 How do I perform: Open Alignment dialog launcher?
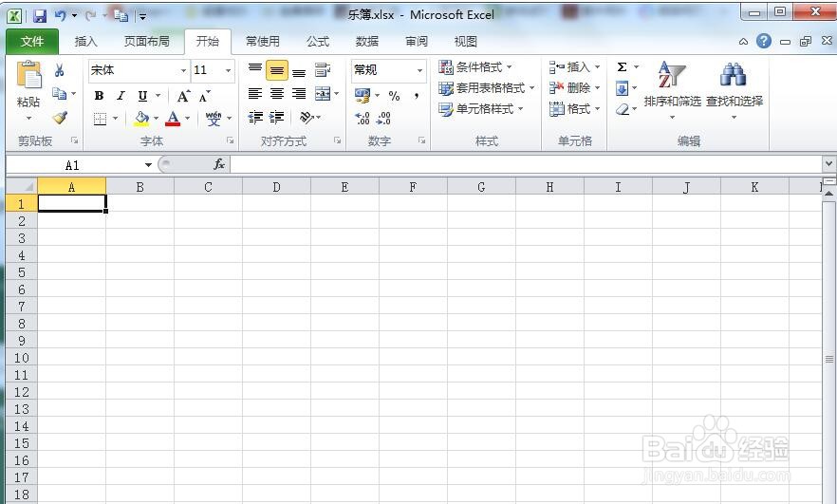click(338, 140)
